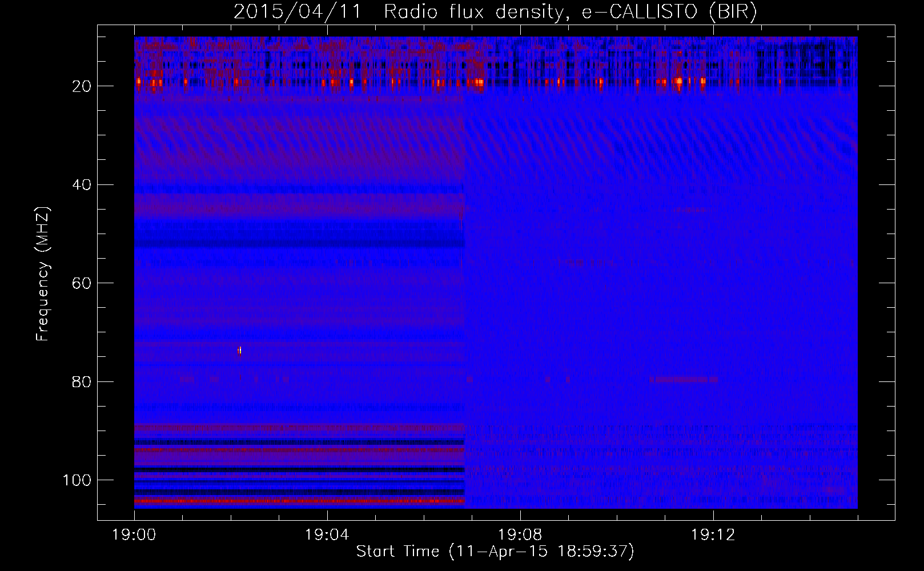This screenshot has height=571, width=924.
Task: Click the 'Start Time (11-Apr-15 18:59:37)' axis label
Action: pos(495,552)
